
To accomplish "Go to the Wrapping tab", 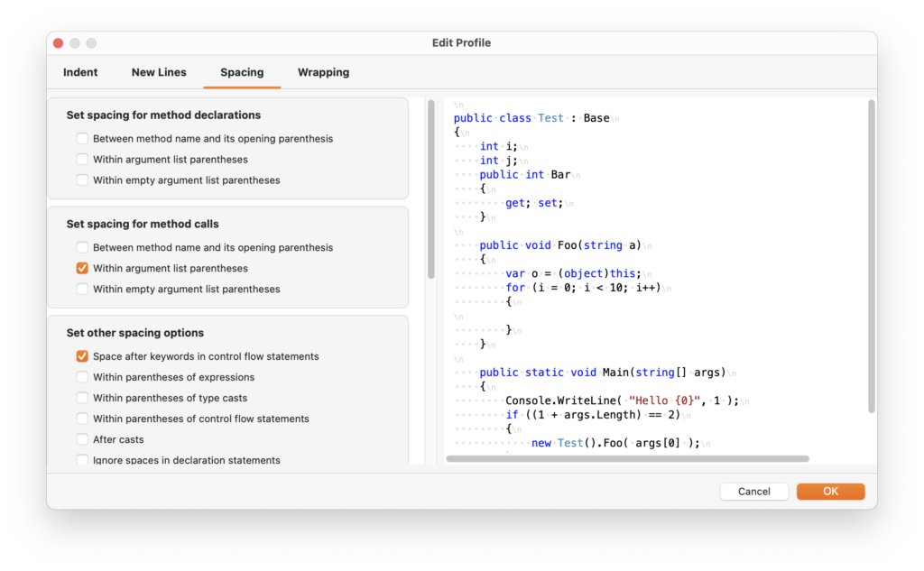I will (323, 72).
